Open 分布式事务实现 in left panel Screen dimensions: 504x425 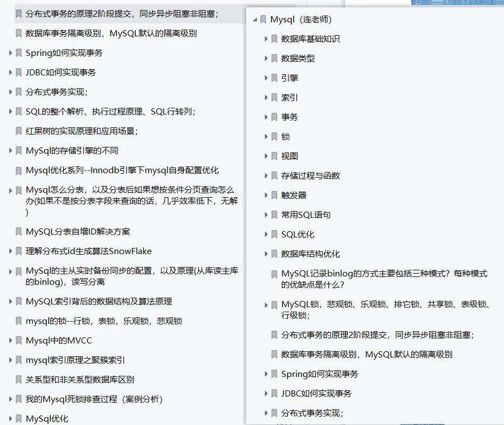point(56,92)
